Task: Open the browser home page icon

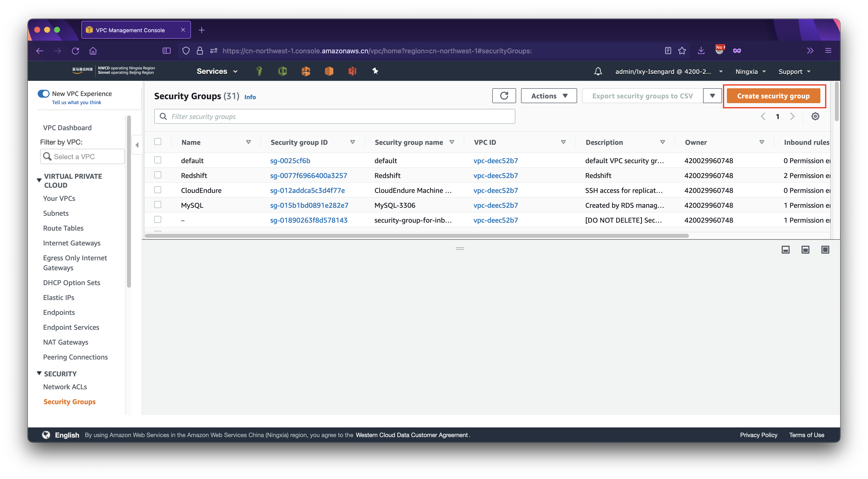Action: [x=93, y=51]
